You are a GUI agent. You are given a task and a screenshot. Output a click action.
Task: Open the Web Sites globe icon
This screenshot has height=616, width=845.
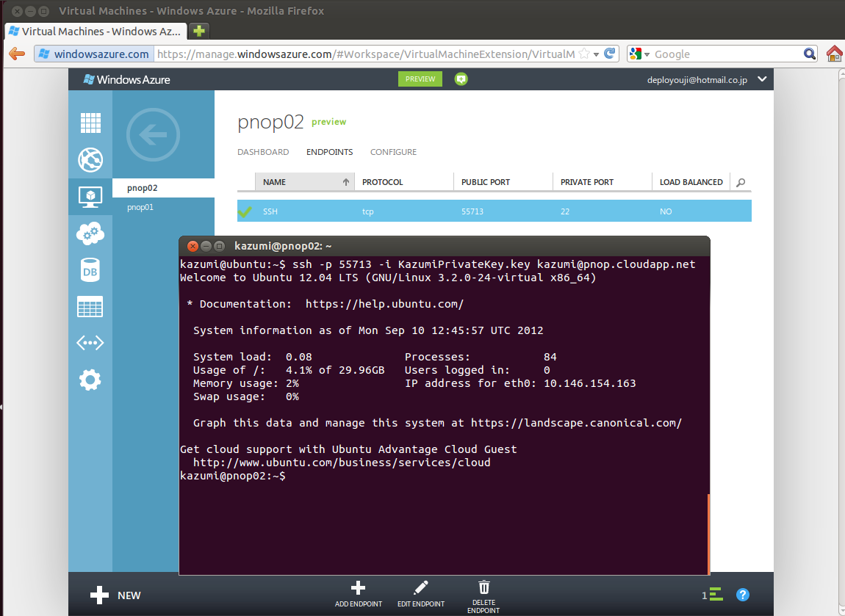click(90, 160)
